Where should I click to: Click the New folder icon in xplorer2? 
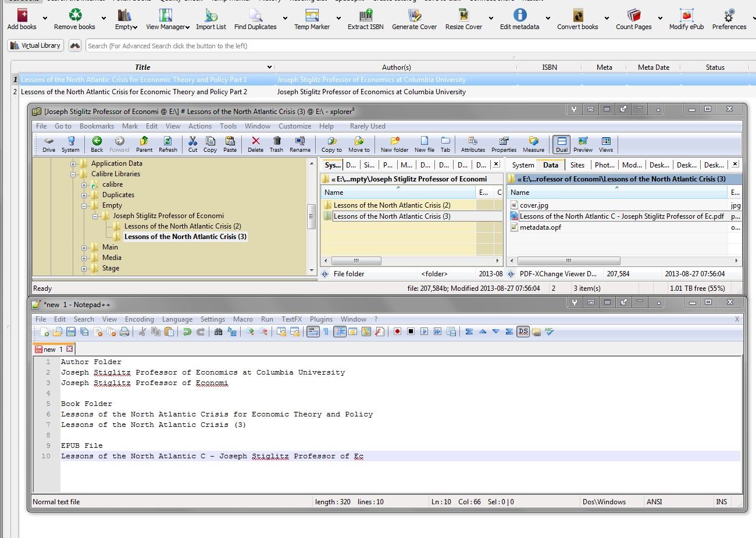[394, 144]
